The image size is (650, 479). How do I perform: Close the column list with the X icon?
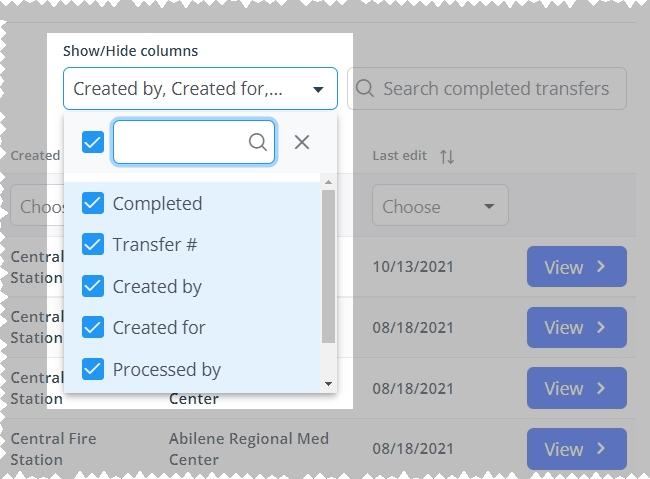[x=302, y=142]
